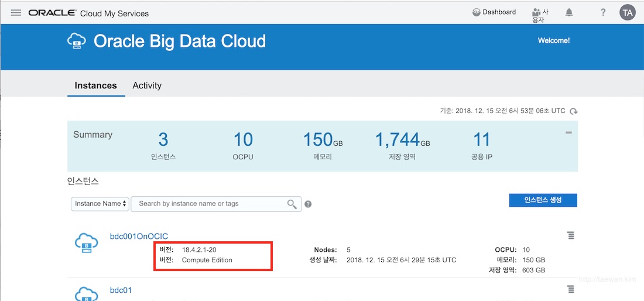Screen dimensions: 644x301
Task: Open the 사용자 users menu
Action: click(x=540, y=16)
